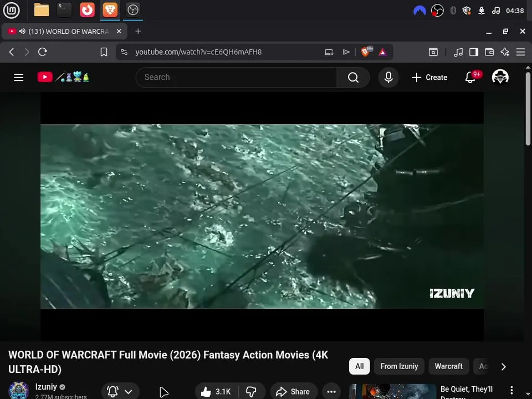Open the account avatar menu
The width and height of the screenshot is (532, 399).
500,77
